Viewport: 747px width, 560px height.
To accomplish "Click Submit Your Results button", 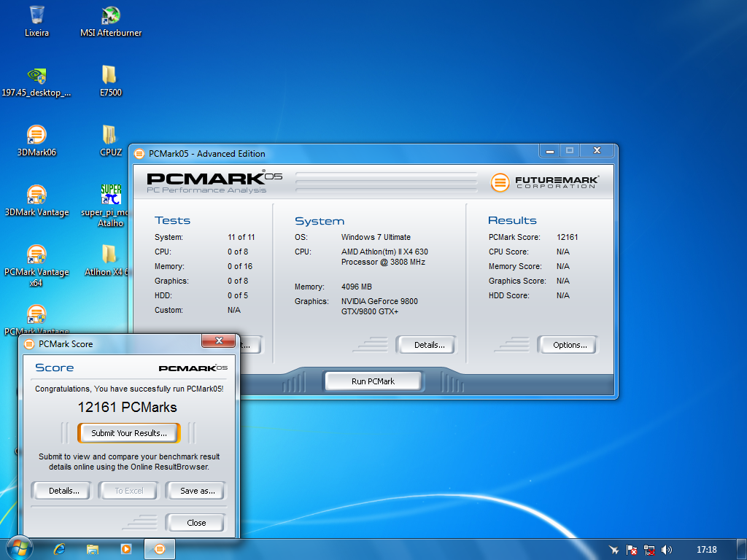I will 129,433.
